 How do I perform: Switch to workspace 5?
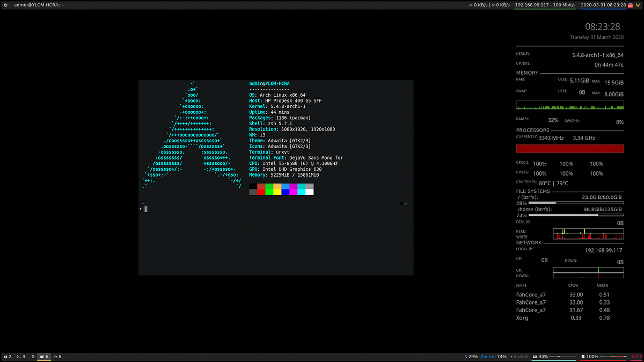(x=33, y=357)
